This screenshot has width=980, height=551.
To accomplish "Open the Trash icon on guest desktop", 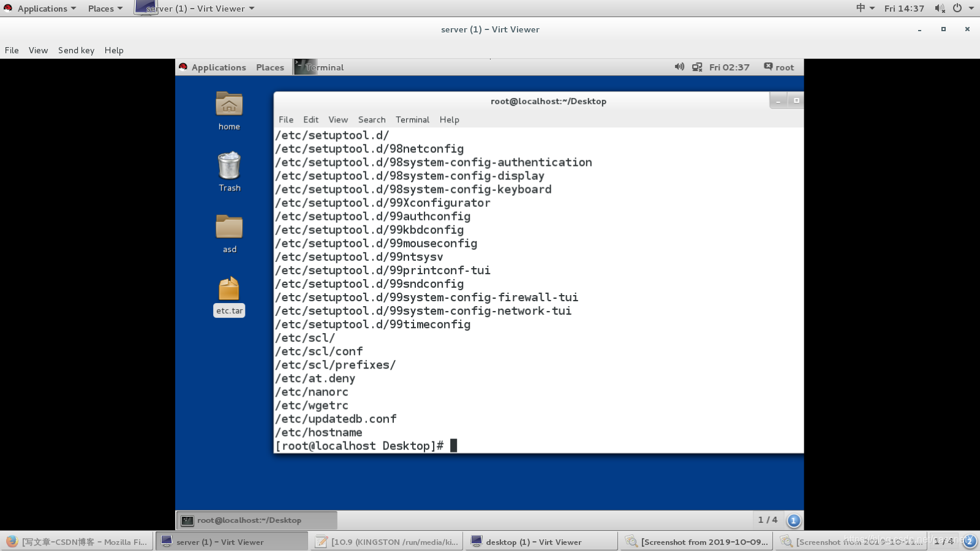I will click(229, 166).
